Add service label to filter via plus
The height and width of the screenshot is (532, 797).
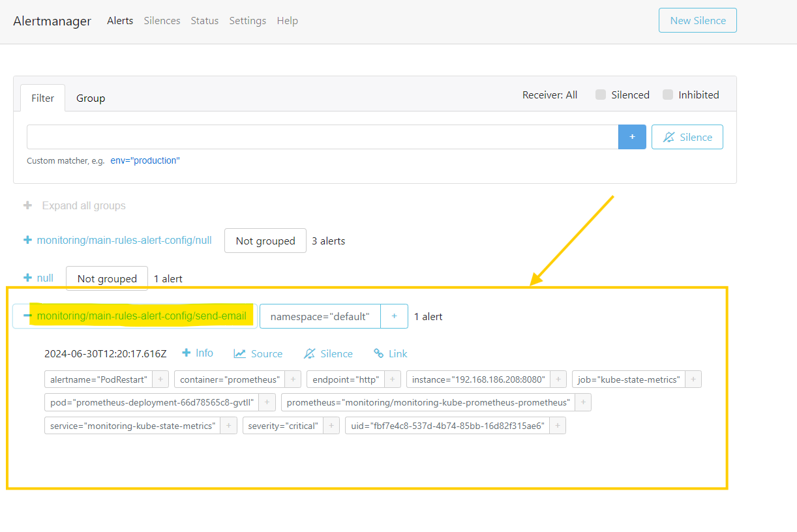228,426
